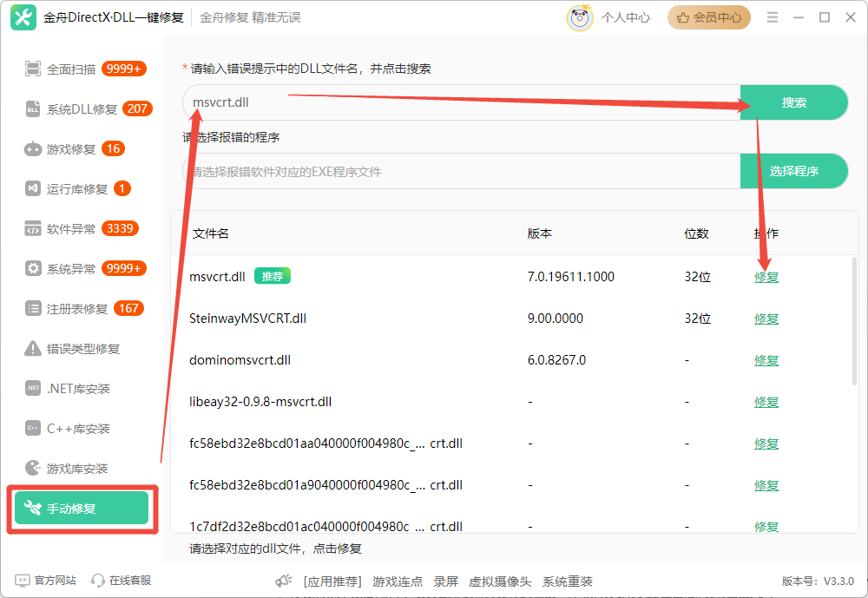868x598 pixels.
Task: Click 修复 link for libeay32-0.9.8-msvcrt.dll
Action: 766,402
